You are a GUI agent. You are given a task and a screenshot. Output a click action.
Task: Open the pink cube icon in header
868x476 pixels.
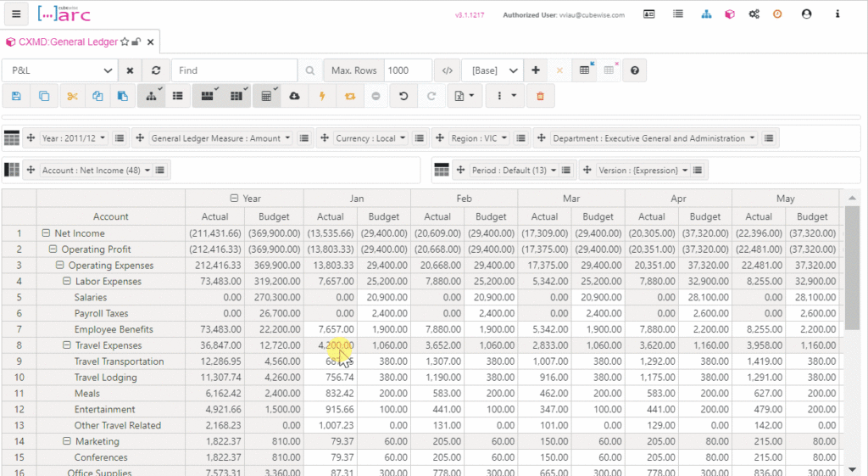click(x=729, y=14)
